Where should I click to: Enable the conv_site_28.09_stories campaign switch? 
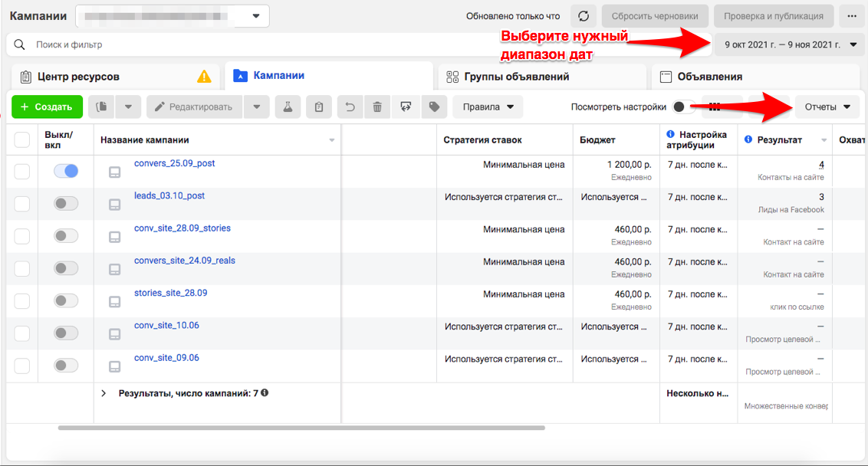pyautogui.click(x=66, y=236)
